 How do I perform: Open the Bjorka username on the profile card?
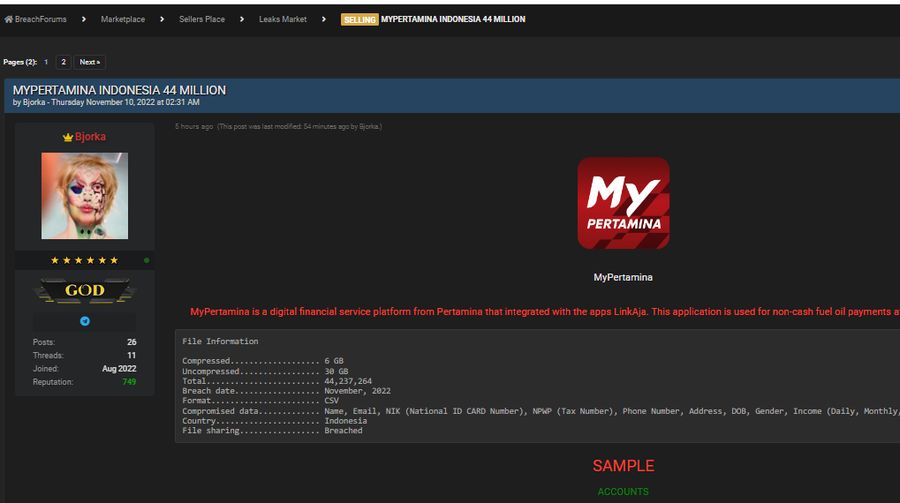[90, 137]
